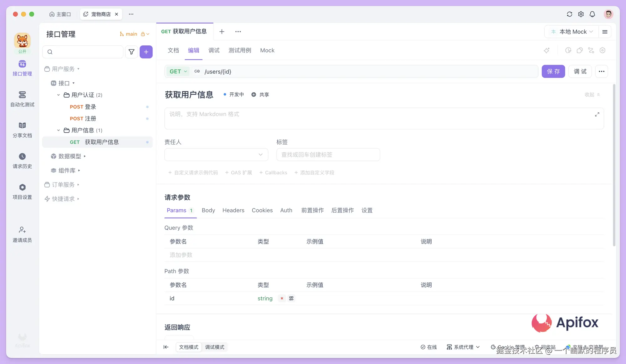Select the Body tab in 请求参数
The image size is (626, 364).
(x=208, y=210)
